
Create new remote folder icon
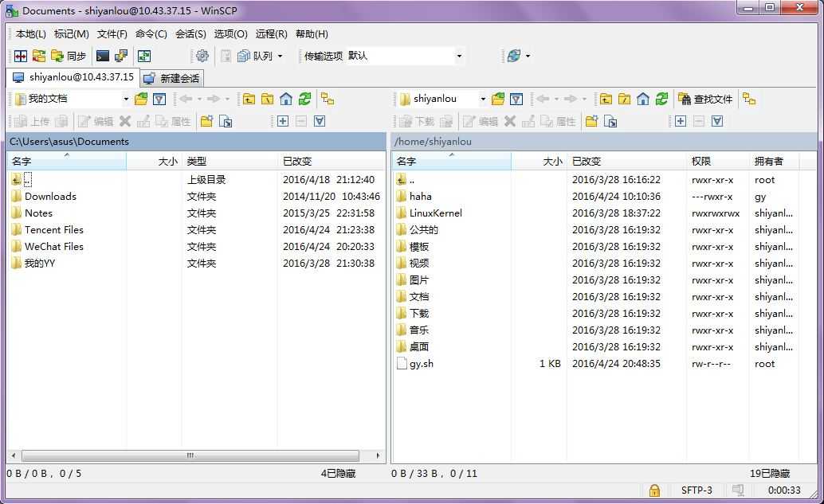click(592, 121)
